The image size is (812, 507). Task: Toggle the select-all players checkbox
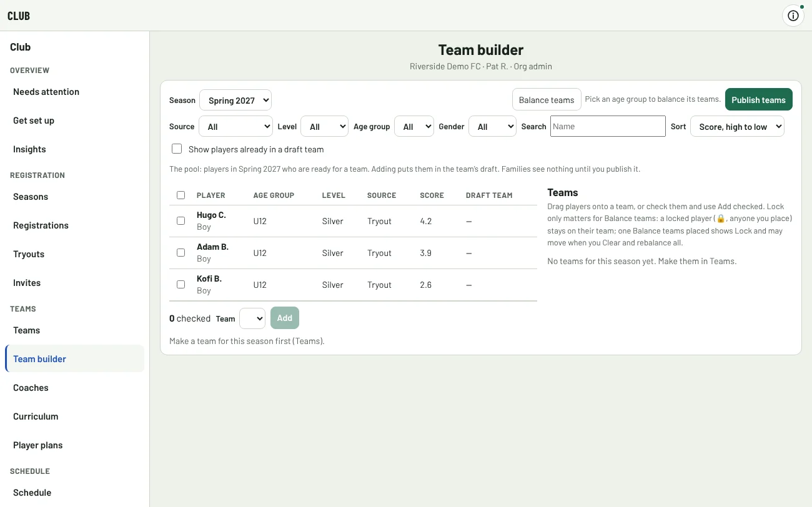click(x=181, y=195)
